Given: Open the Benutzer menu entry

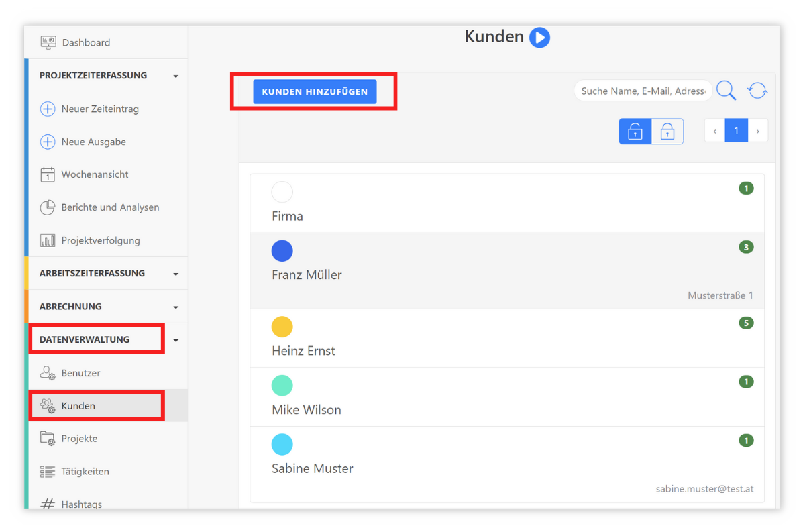Looking at the screenshot, I should tap(74, 373).
